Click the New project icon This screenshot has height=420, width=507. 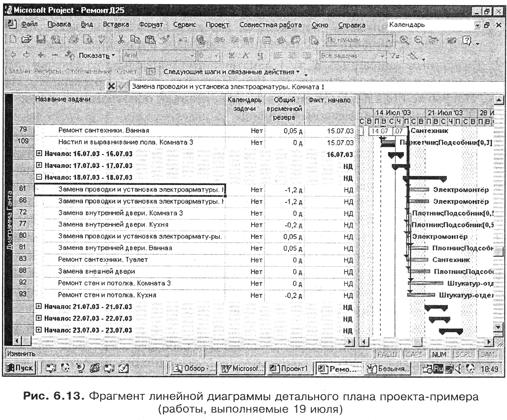13,40
